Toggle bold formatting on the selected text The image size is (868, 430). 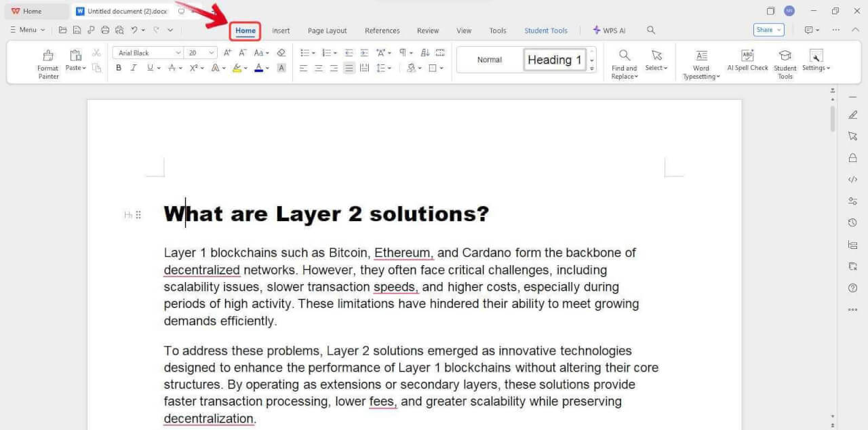pyautogui.click(x=119, y=68)
